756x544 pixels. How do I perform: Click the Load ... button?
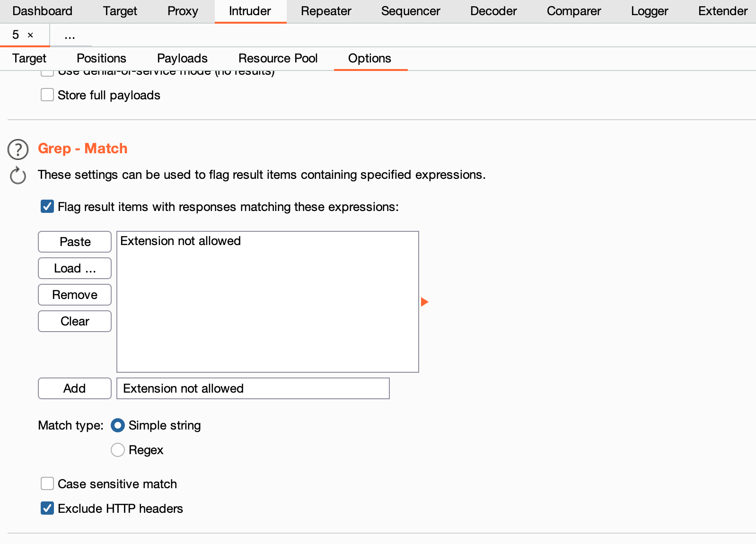(x=75, y=268)
